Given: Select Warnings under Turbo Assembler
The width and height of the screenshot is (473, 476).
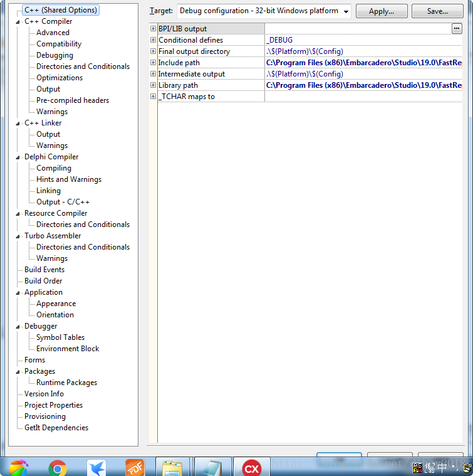Looking at the screenshot, I should point(52,258).
